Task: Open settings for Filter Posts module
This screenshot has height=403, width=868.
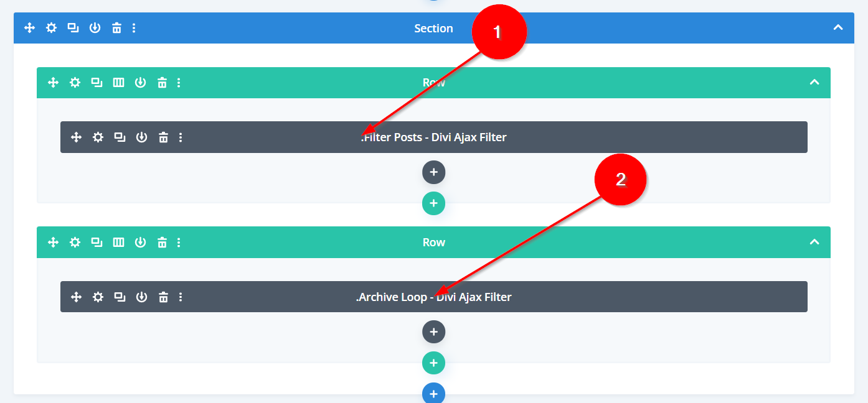Action: click(98, 137)
